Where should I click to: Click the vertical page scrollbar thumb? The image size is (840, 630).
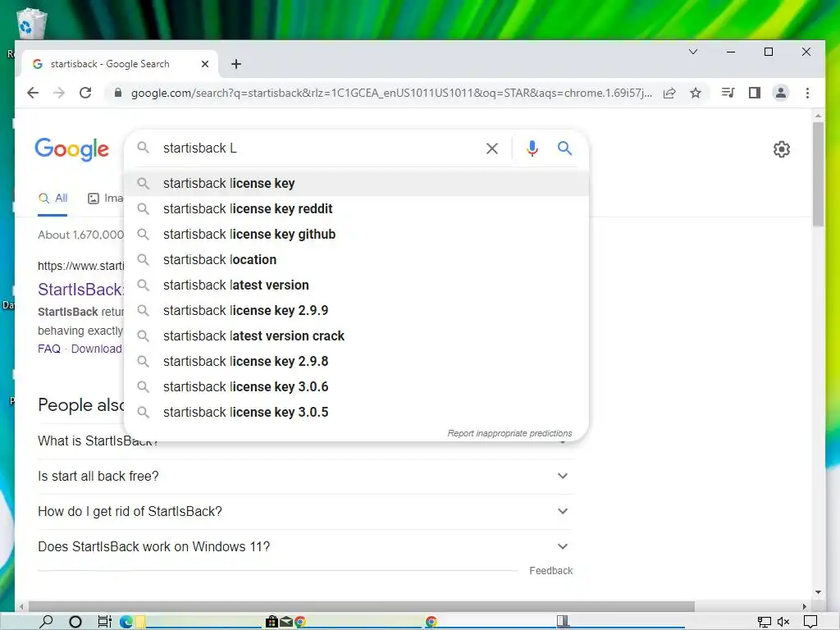818,174
